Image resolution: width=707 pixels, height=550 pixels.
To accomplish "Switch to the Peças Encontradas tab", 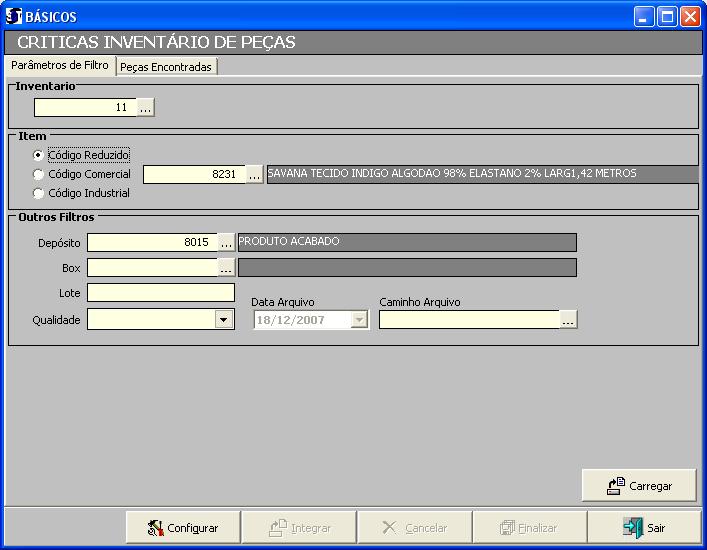I will (x=166, y=67).
